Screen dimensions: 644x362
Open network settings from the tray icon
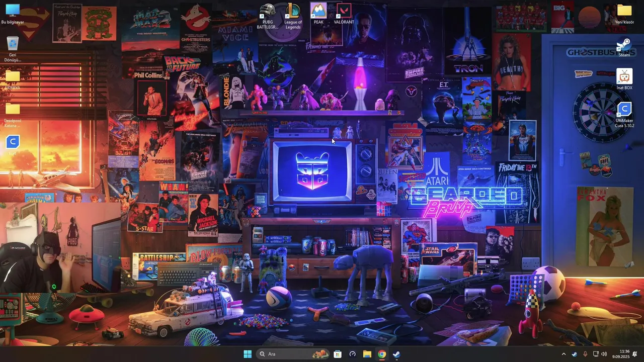596,354
